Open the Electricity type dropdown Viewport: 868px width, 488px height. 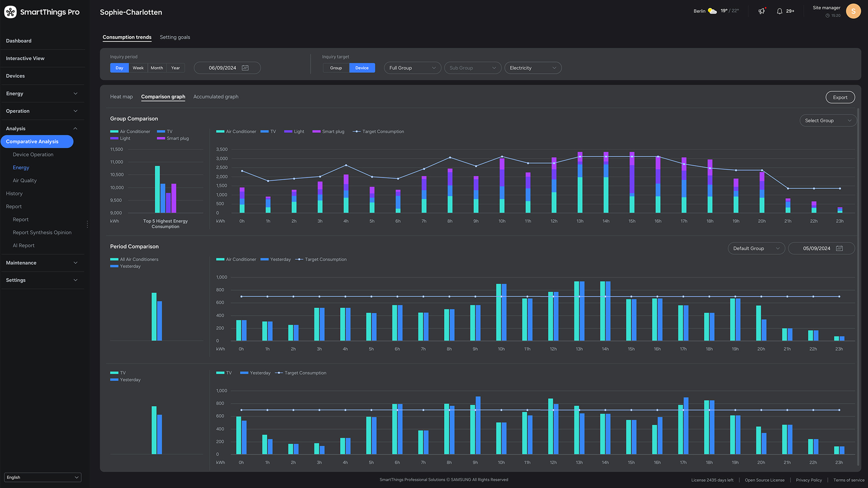[532, 68]
